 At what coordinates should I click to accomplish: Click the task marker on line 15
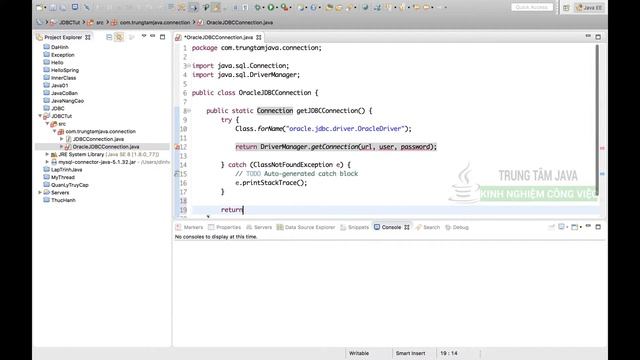(x=177, y=174)
